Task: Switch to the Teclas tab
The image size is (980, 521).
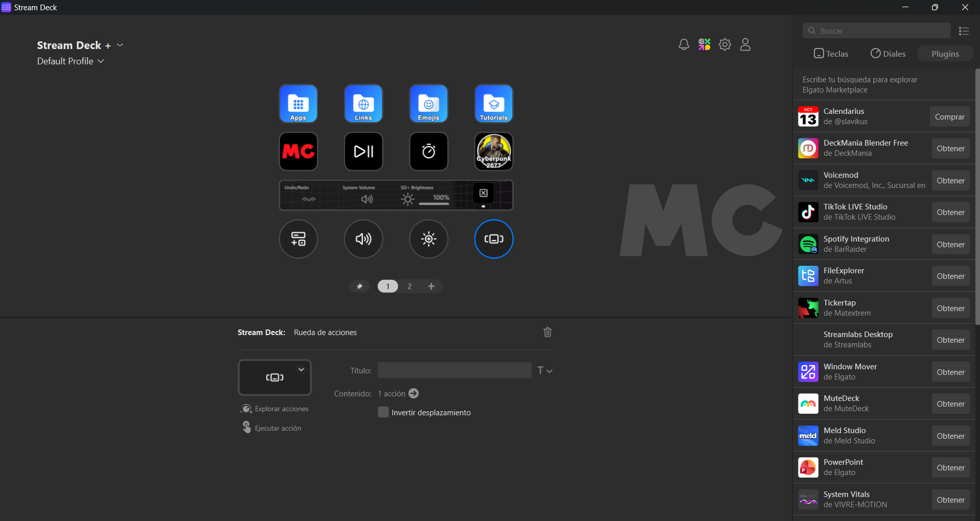Action: (x=831, y=54)
